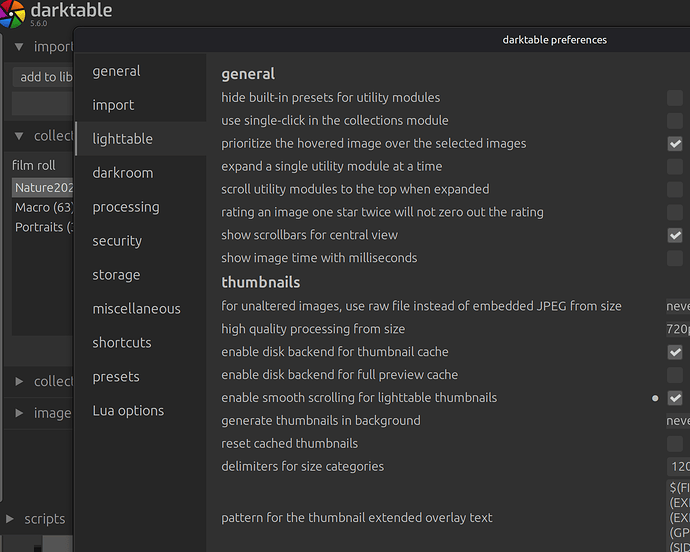Tick enable disk backend for full preview cache

point(675,375)
